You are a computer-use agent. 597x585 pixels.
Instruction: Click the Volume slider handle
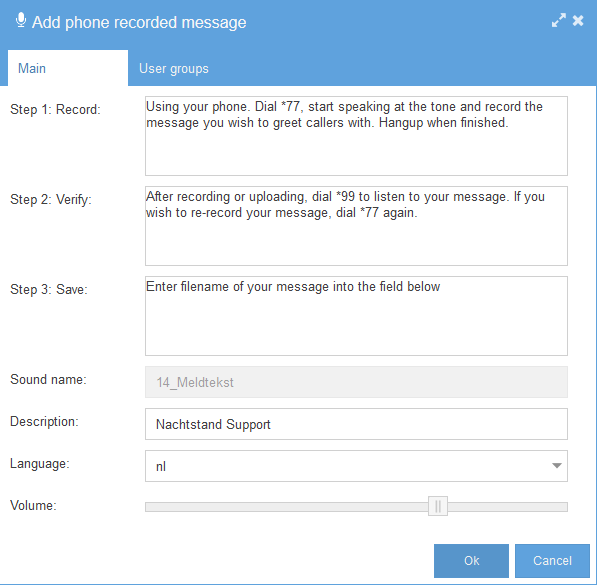point(438,506)
